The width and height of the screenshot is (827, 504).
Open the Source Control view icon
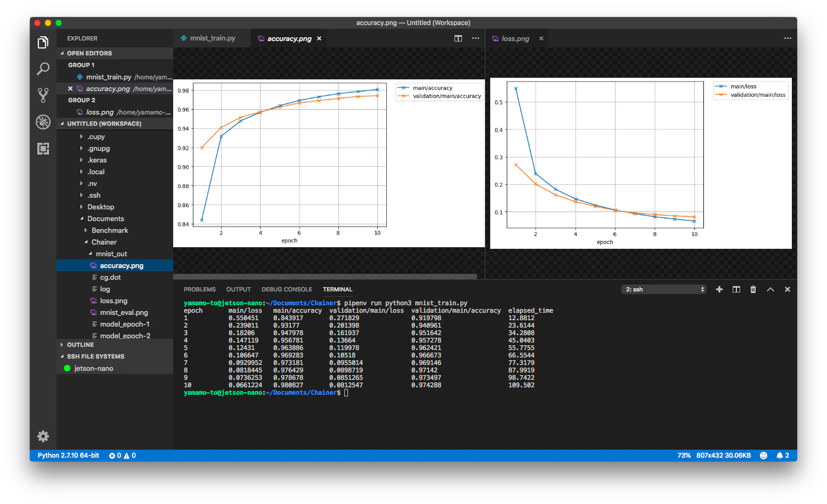click(43, 95)
